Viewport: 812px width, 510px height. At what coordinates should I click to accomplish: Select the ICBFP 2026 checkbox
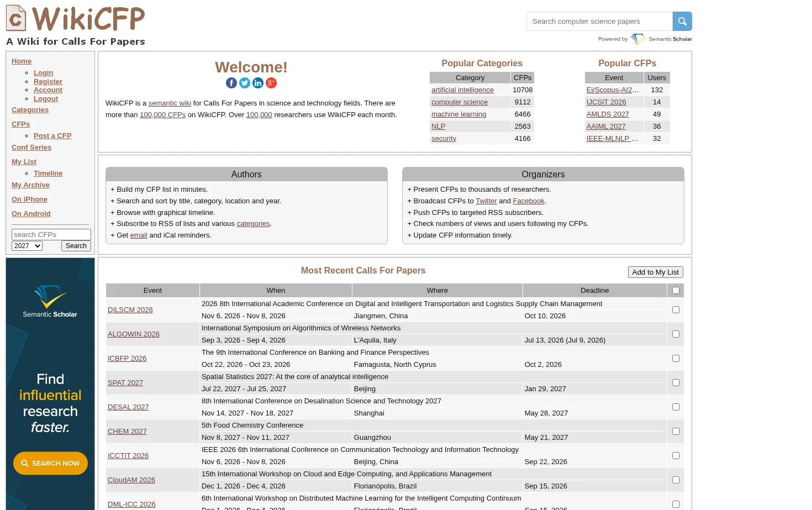click(x=676, y=359)
